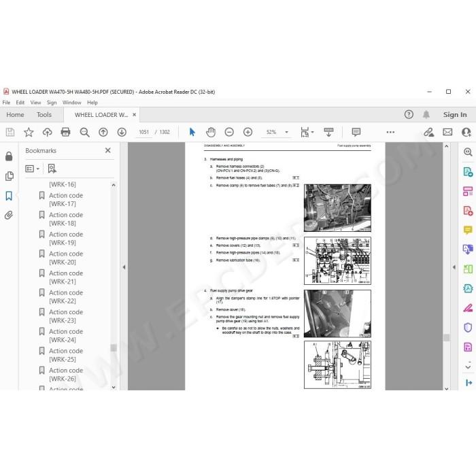Viewport: 476px width, 476px height.
Task: Zoom in with plus icon
Action: click(x=248, y=132)
